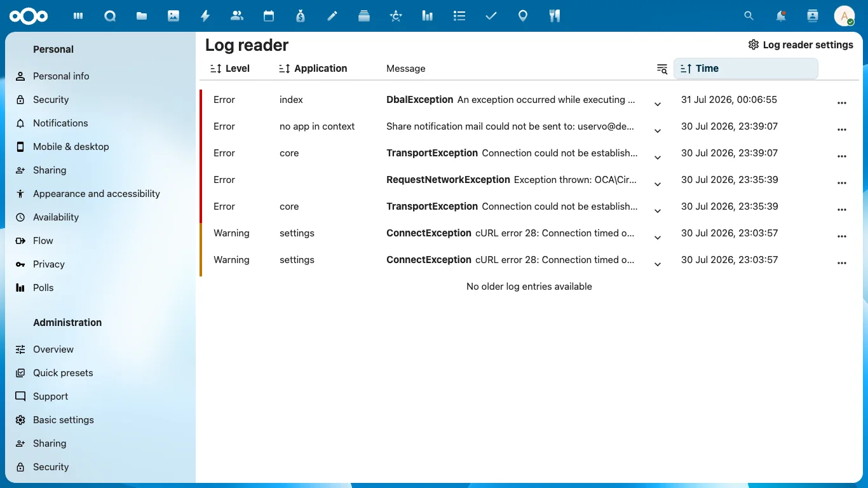The height and width of the screenshot is (488, 868).
Task: Sort log entries by Time
Action: (x=745, y=69)
